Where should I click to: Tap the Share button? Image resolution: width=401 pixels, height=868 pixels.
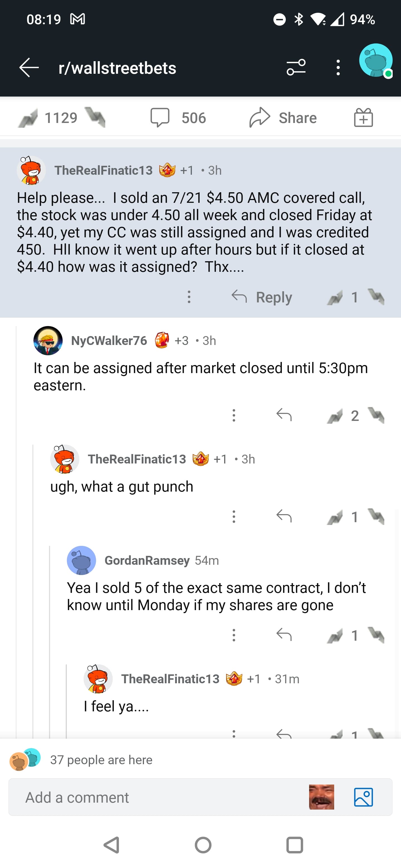(x=283, y=118)
